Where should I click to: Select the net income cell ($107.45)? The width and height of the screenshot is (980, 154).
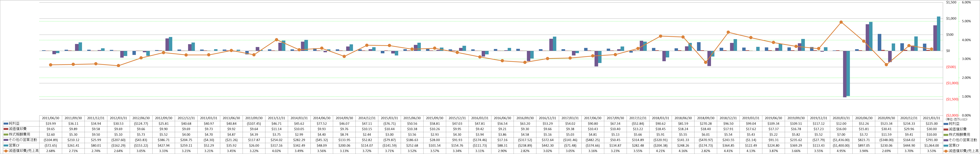[254, 124]
